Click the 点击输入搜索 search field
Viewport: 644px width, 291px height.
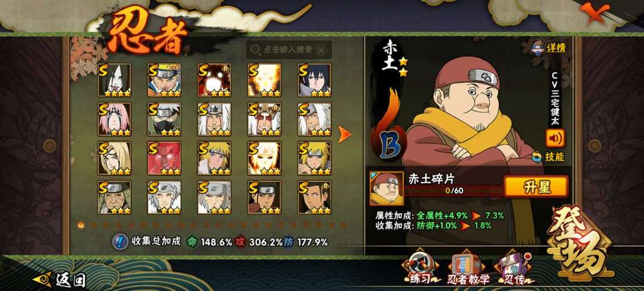(x=289, y=49)
